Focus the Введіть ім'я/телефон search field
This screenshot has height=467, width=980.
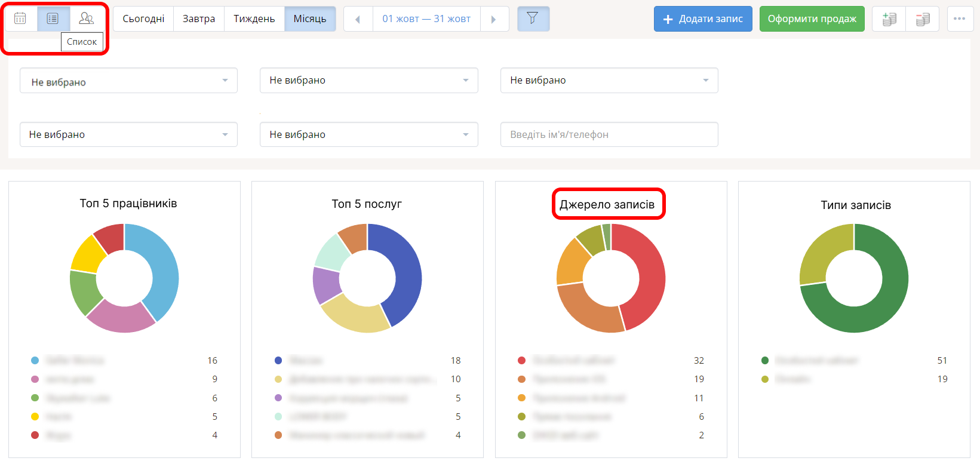[609, 134]
